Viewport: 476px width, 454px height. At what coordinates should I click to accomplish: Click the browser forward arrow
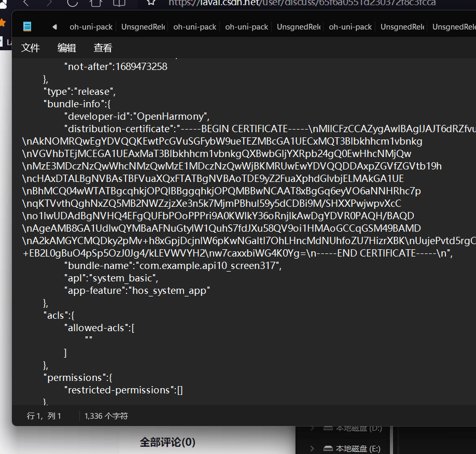[x=49, y=3]
